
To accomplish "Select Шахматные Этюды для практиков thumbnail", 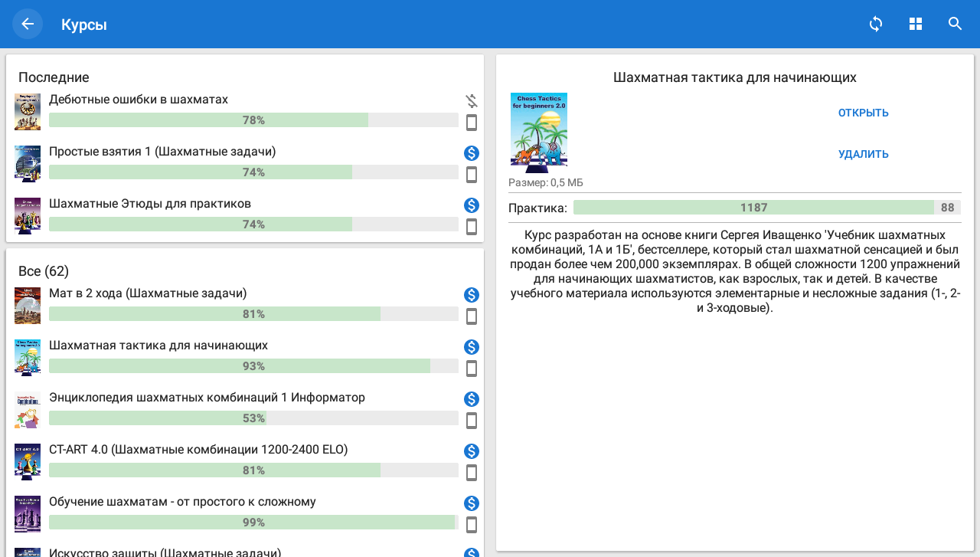I will (28, 216).
